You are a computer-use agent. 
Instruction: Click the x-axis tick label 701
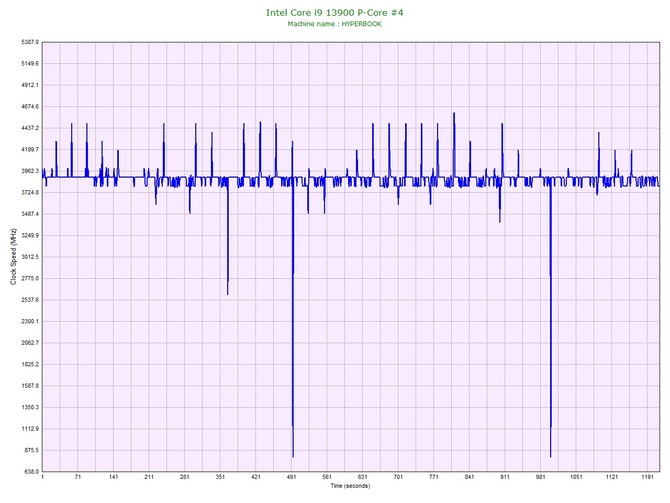pyautogui.click(x=398, y=477)
